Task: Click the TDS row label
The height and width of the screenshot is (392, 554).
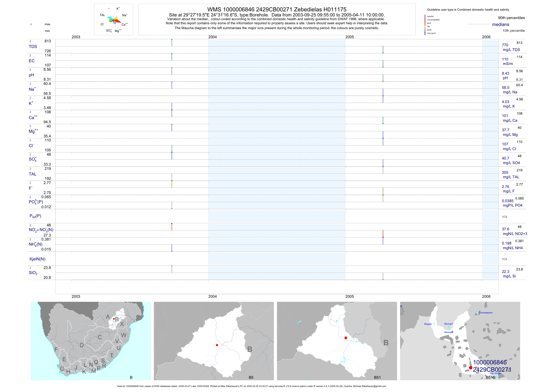Action: 33,47
